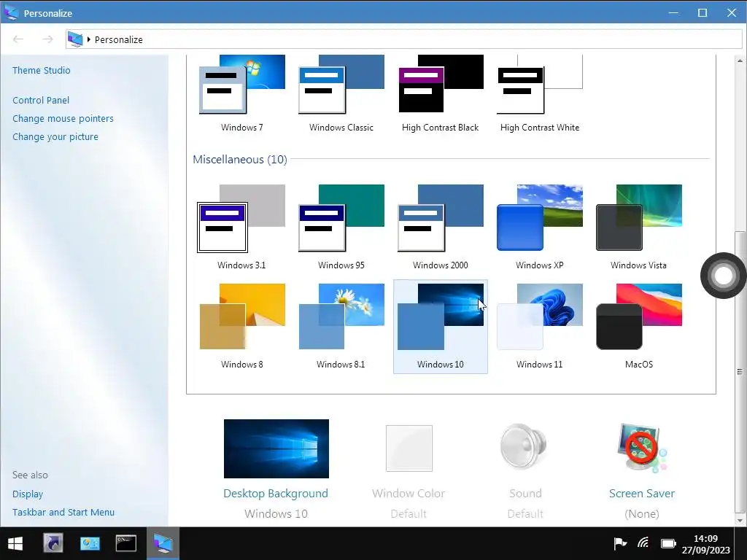
Task: Open the Start menu on the taskbar
Action: (x=15, y=543)
